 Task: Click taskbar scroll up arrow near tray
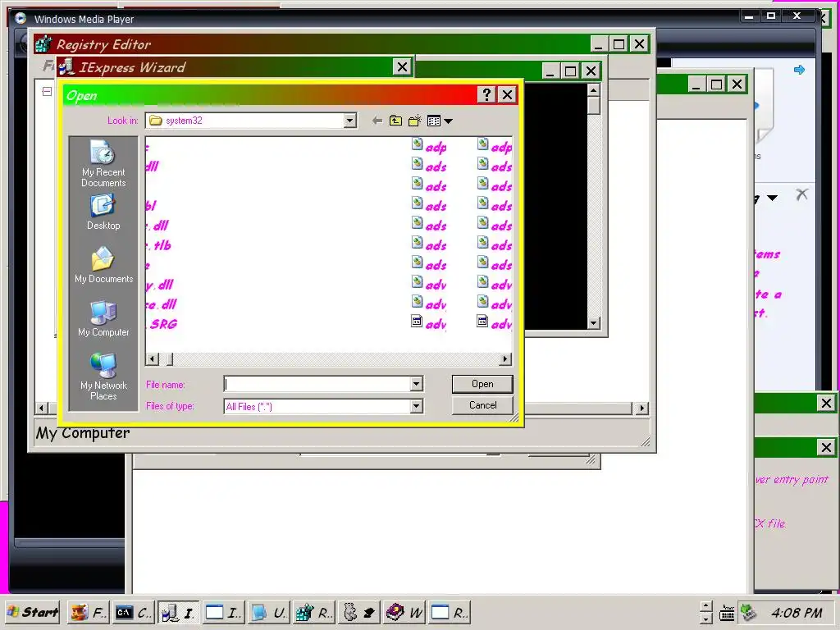tap(706, 606)
